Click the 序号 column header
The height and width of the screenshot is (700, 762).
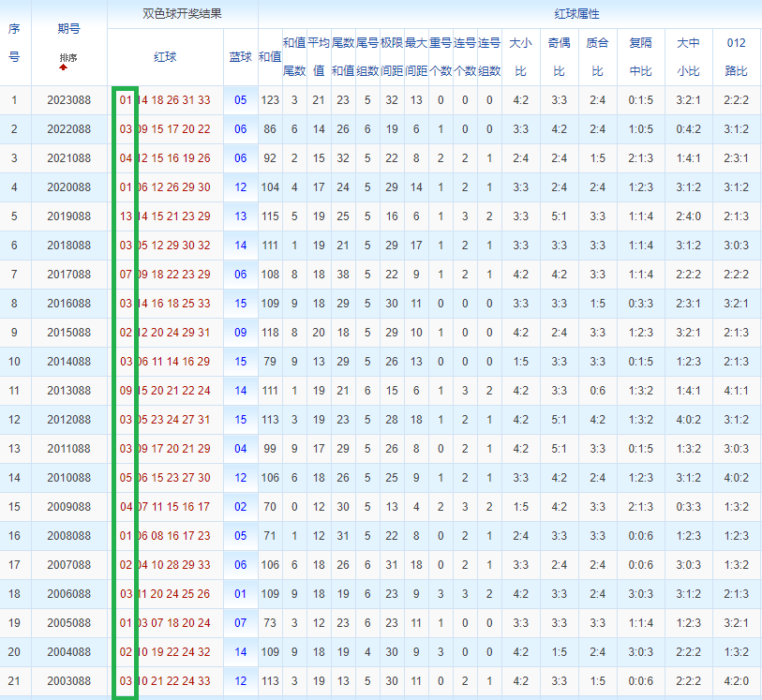pyautogui.click(x=14, y=43)
